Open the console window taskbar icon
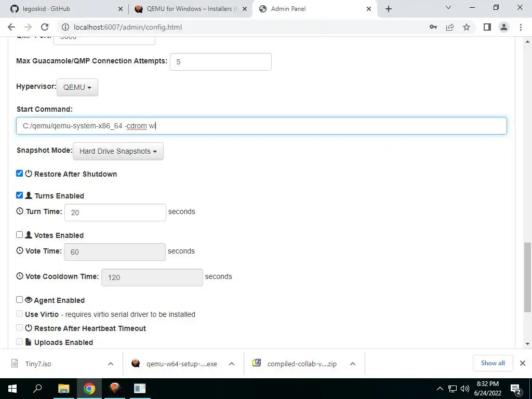Image resolution: width=532 pixels, height=399 pixels. tap(140, 389)
